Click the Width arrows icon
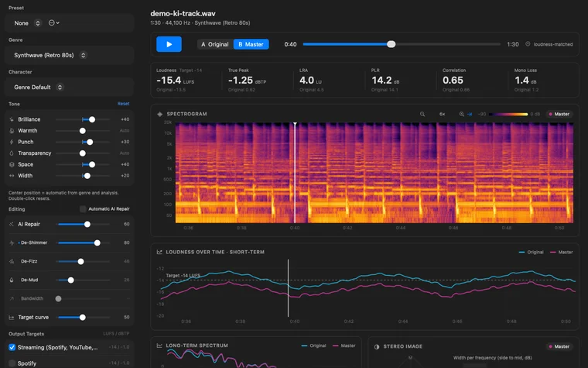588x368 pixels. pos(12,176)
